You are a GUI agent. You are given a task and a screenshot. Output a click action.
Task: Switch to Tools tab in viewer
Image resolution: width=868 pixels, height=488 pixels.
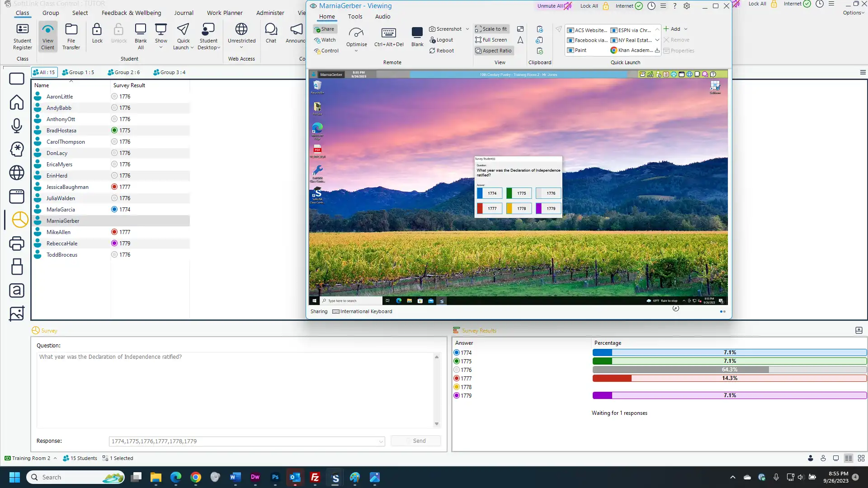tap(355, 16)
